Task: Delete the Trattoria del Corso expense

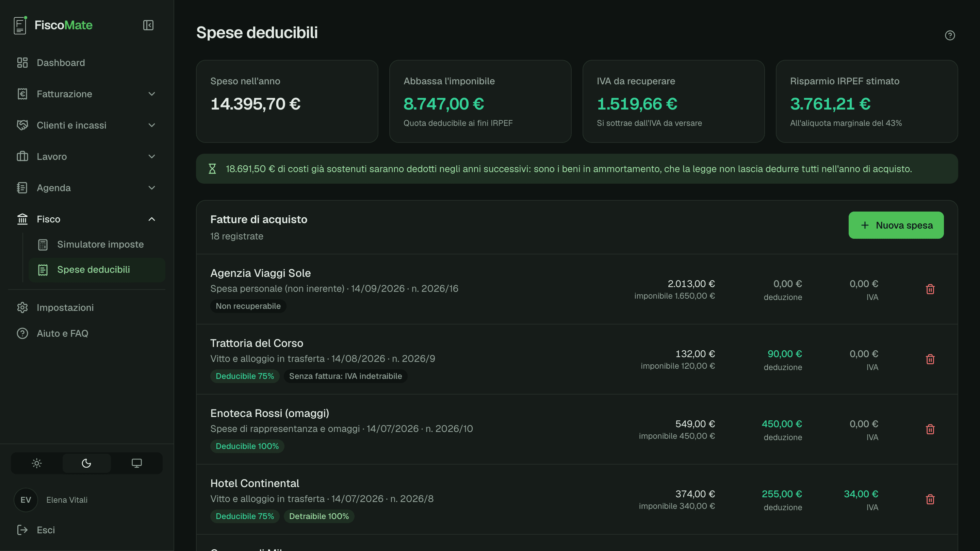Action: [x=930, y=359]
